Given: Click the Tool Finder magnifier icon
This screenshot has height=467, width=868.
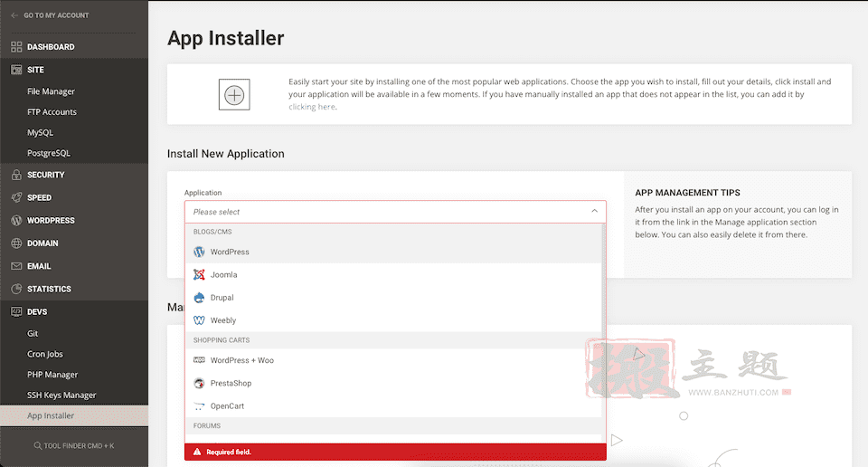Looking at the screenshot, I should click(x=38, y=445).
